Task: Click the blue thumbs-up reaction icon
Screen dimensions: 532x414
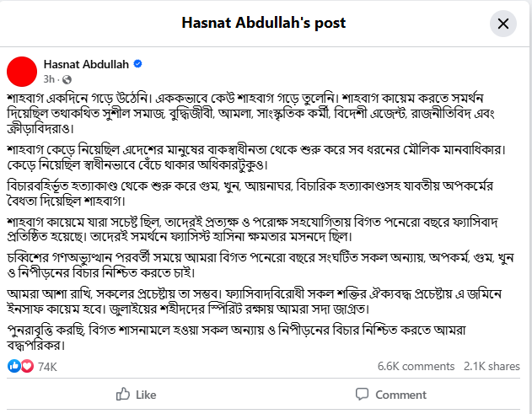Action: (x=13, y=366)
